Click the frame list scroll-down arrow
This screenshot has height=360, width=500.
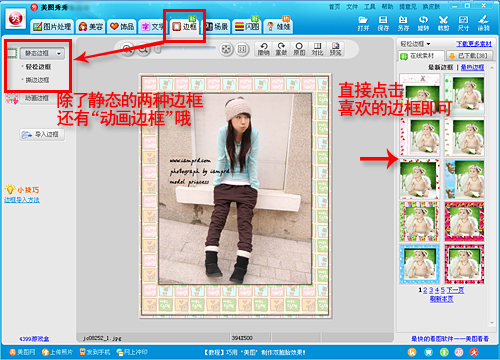click(x=492, y=323)
